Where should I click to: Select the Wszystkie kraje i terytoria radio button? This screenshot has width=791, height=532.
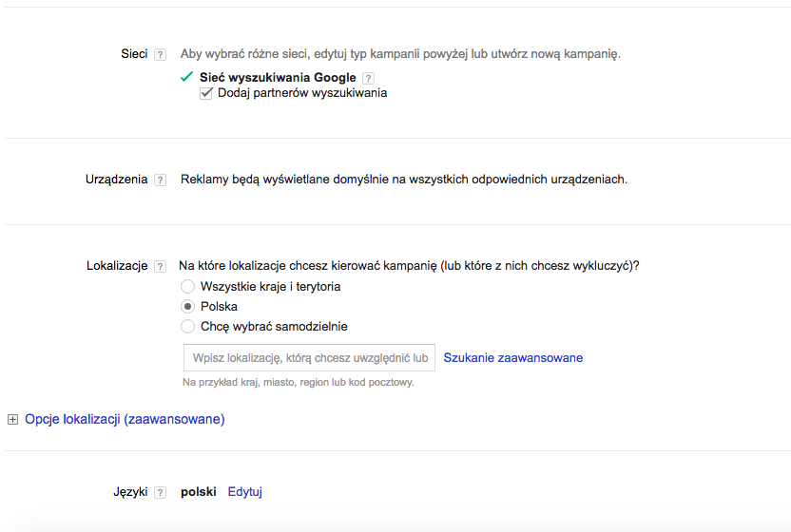click(187, 287)
